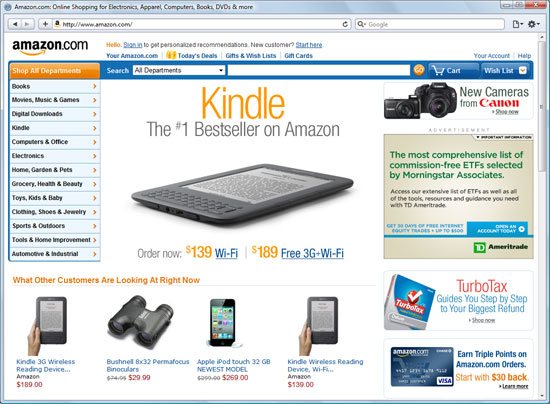The width and height of the screenshot is (550, 404).
Task: Click the Sign in link
Action: 133,45
